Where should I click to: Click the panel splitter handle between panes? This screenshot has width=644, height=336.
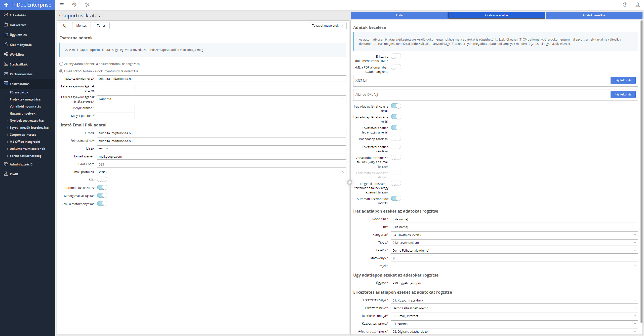350,182
